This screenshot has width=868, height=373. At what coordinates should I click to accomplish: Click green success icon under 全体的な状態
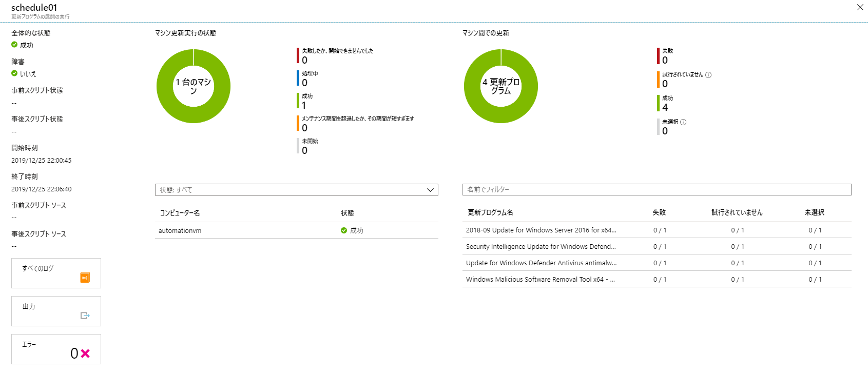tap(14, 45)
